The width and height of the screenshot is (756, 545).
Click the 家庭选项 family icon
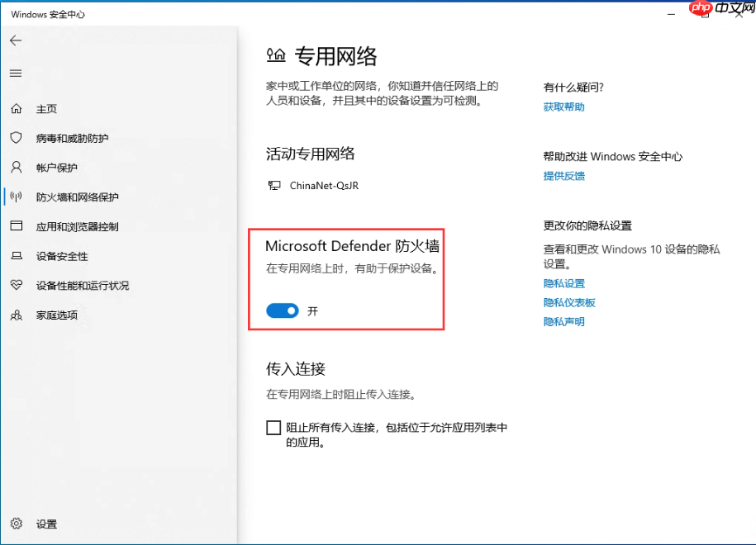click(x=17, y=315)
